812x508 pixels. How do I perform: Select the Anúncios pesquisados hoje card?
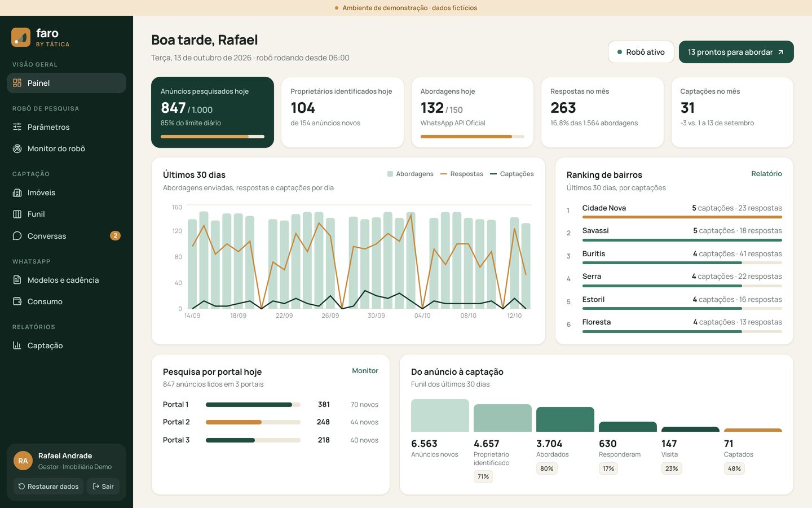click(213, 112)
